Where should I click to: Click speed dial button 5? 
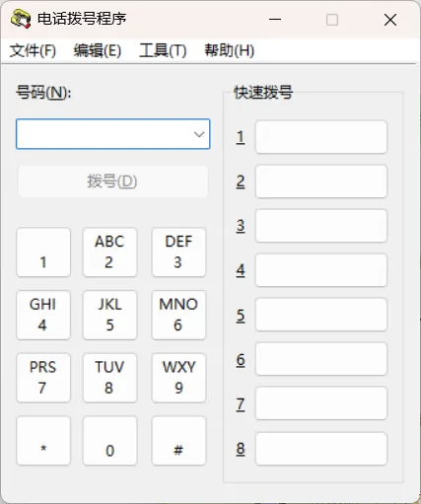[321, 315]
